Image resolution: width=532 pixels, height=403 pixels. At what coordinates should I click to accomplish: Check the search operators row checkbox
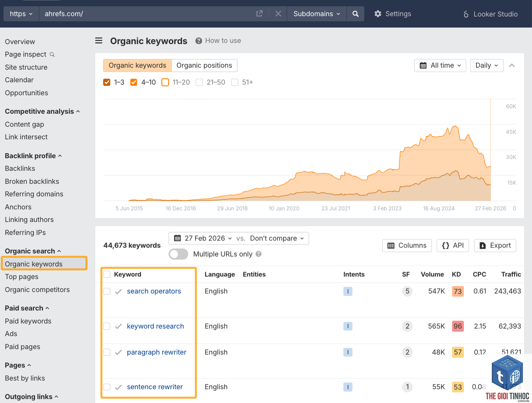(107, 291)
